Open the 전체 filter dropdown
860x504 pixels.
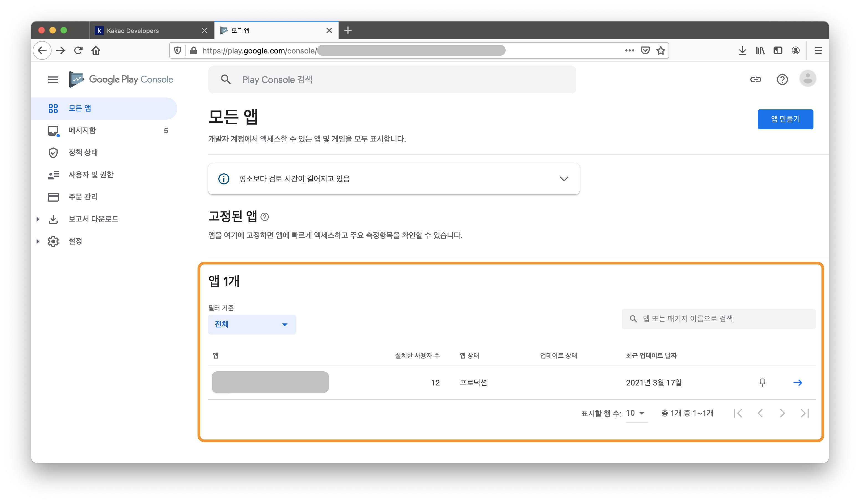coord(252,324)
